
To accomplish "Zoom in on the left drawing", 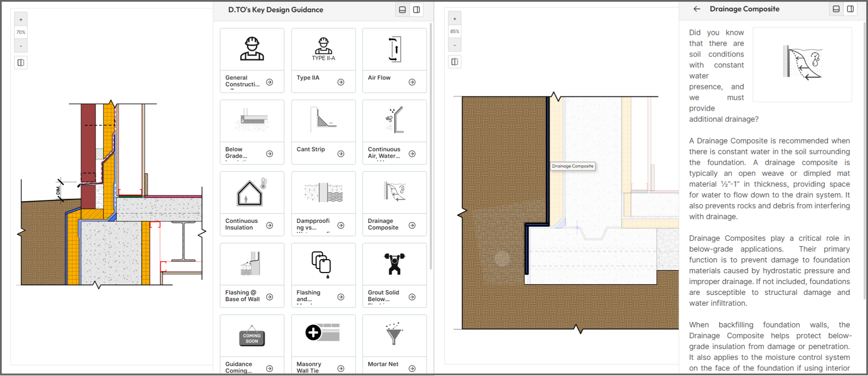I will click(21, 20).
